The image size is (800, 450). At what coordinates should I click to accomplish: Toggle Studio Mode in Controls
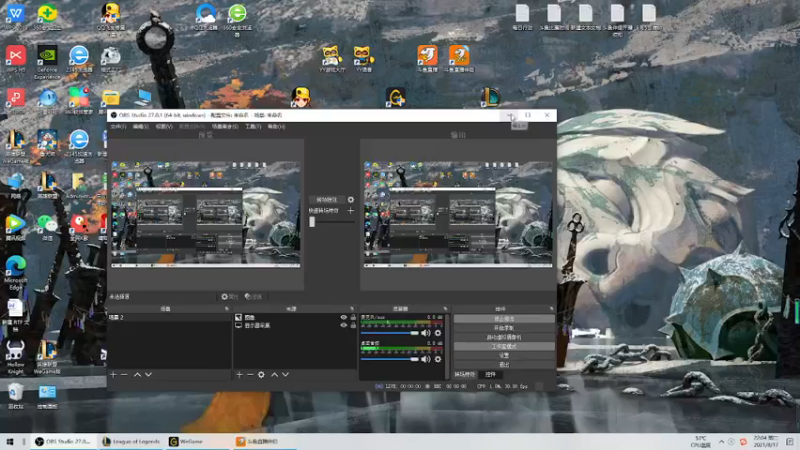[504, 346]
